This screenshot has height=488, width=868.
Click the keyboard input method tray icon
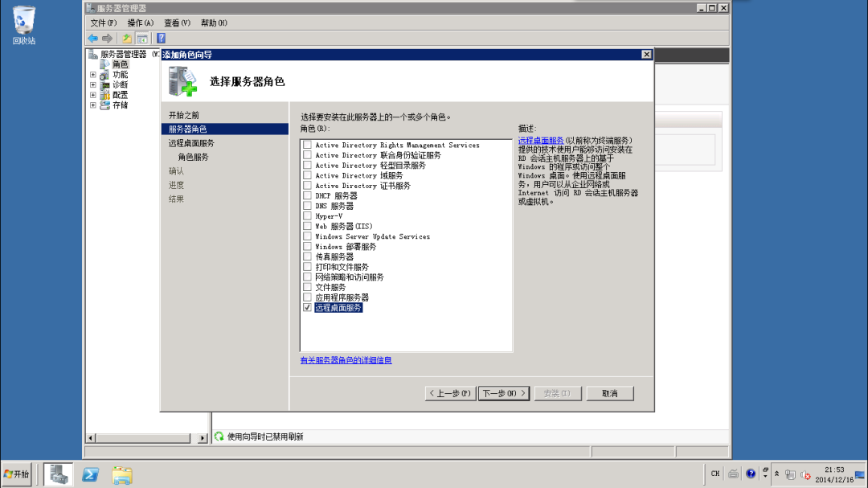(733, 474)
